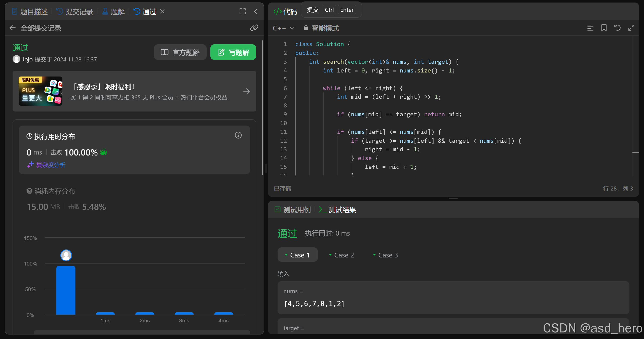Reset code with the undo arrow icon
This screenshot has height=339, width=644.
(617, 28)
